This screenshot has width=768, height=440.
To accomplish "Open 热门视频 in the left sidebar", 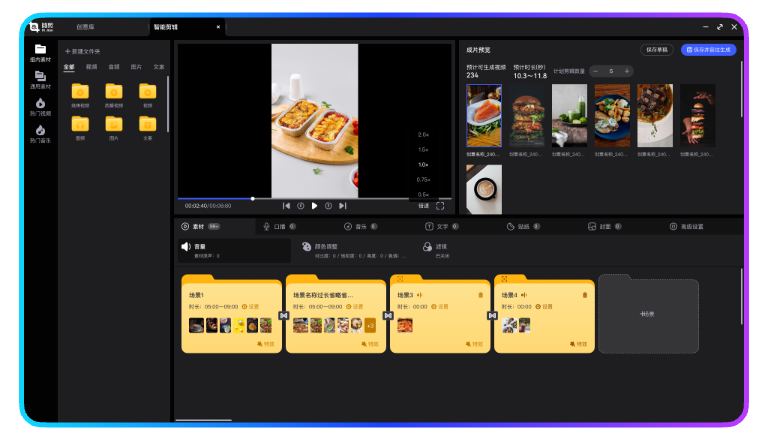I will 40,107.
